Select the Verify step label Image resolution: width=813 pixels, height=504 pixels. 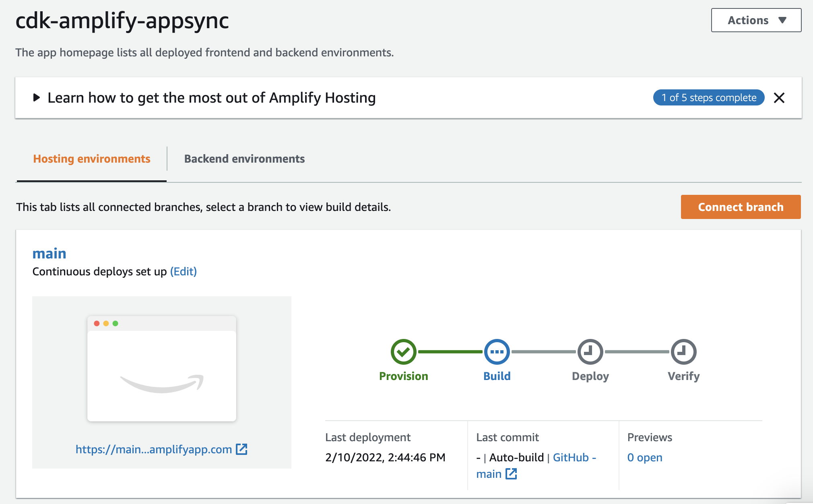pos(683,376)
